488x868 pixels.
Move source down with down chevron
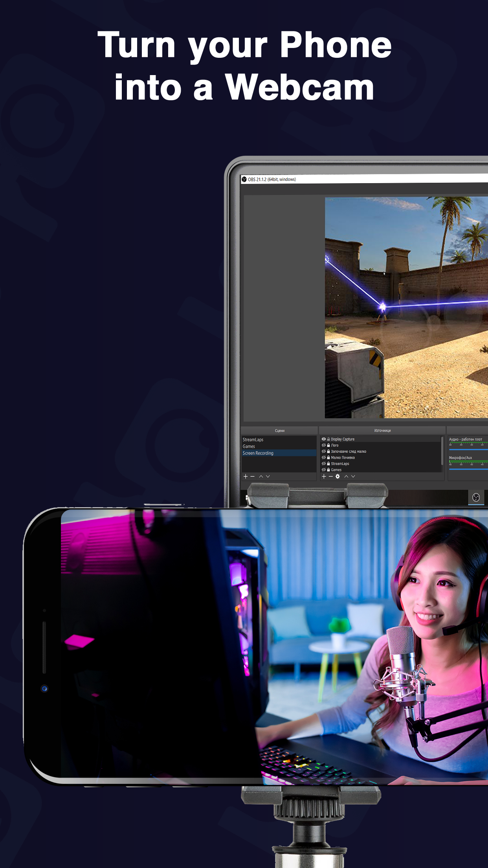353,476
